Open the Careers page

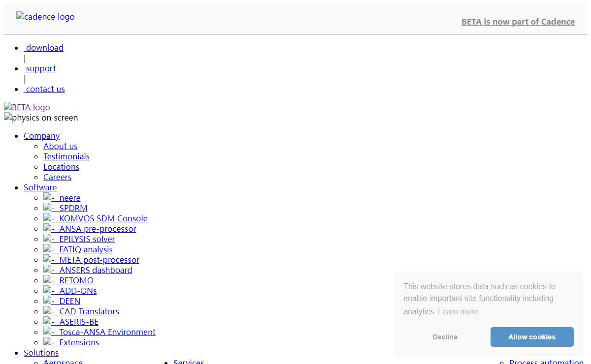click(57, 177)
